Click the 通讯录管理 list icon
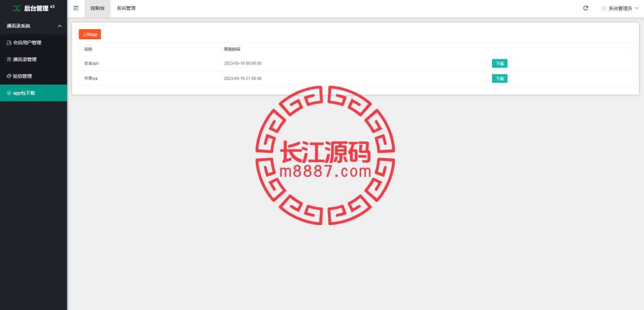Screen dimensions: 644x310 (9, 59)
